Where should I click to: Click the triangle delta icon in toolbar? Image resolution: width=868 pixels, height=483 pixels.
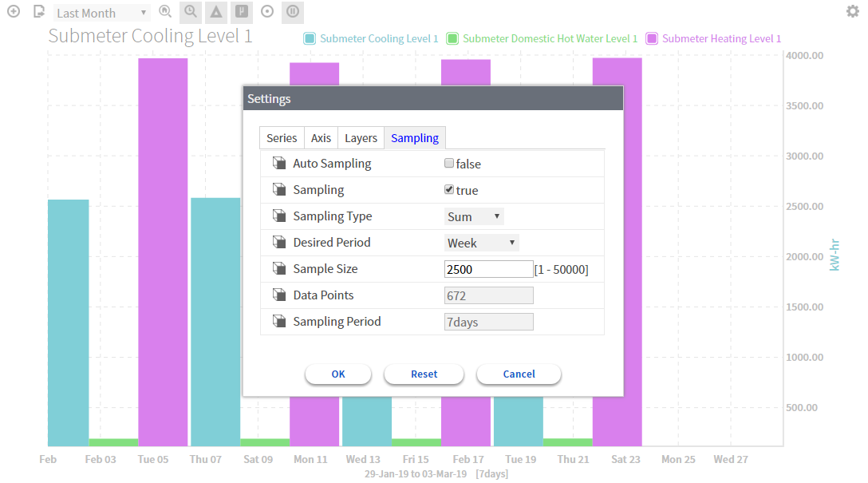click(215, 12)
